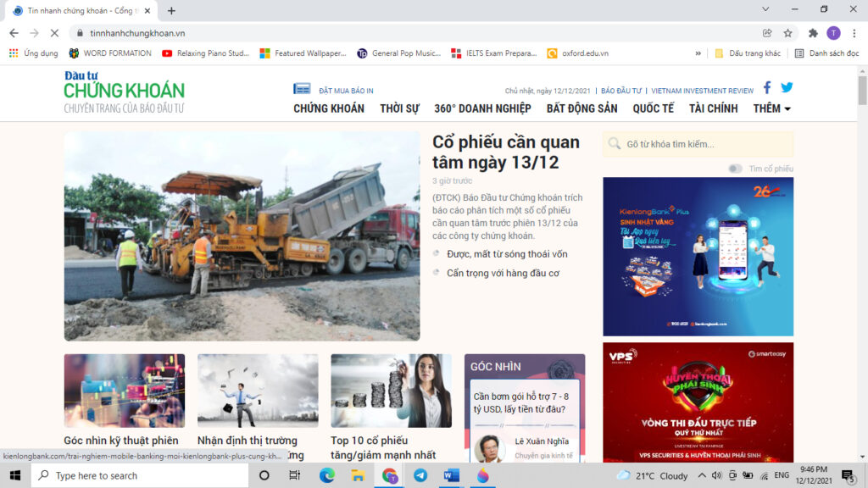
Task: Open Relaxing Piano Stud... bookmark
Action: pyautogui.click(x=205, y=53)
